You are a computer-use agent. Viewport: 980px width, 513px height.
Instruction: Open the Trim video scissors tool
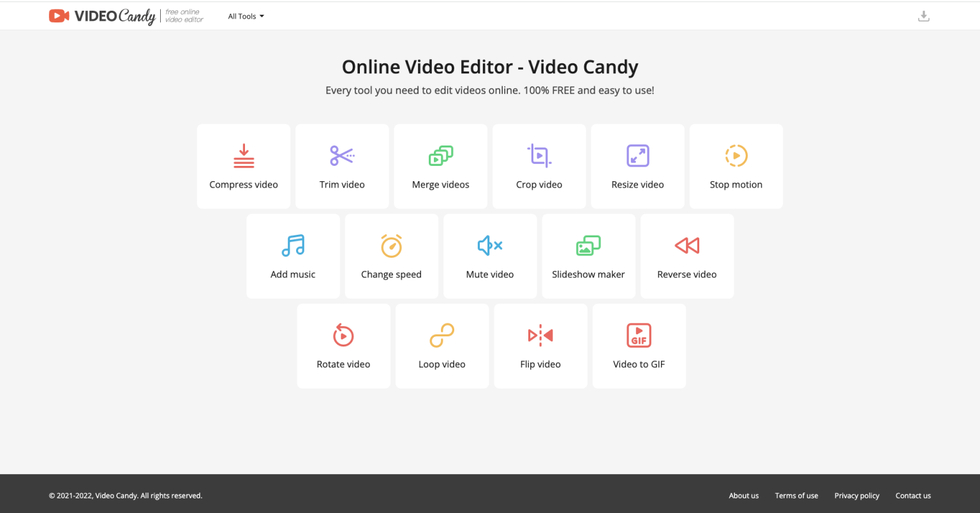pyautogui.click(x=342, y=166)
